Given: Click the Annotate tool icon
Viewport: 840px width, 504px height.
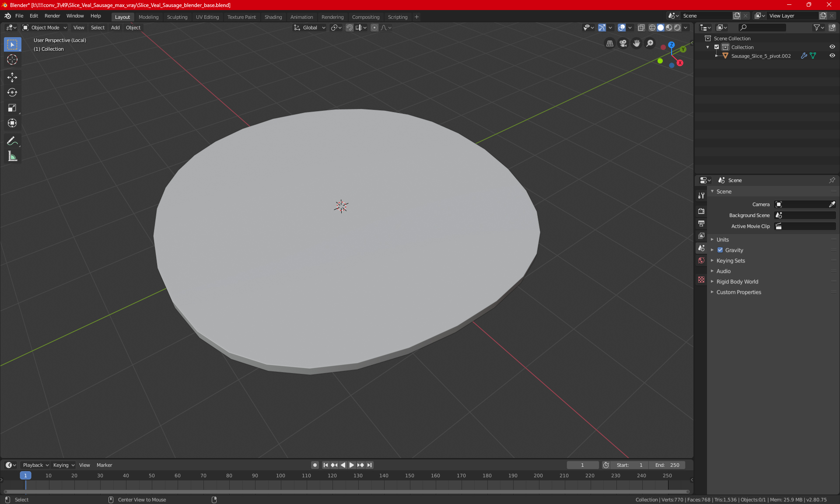Looking at the screenshot, I should pyautogui.click(x=12, y=141).
